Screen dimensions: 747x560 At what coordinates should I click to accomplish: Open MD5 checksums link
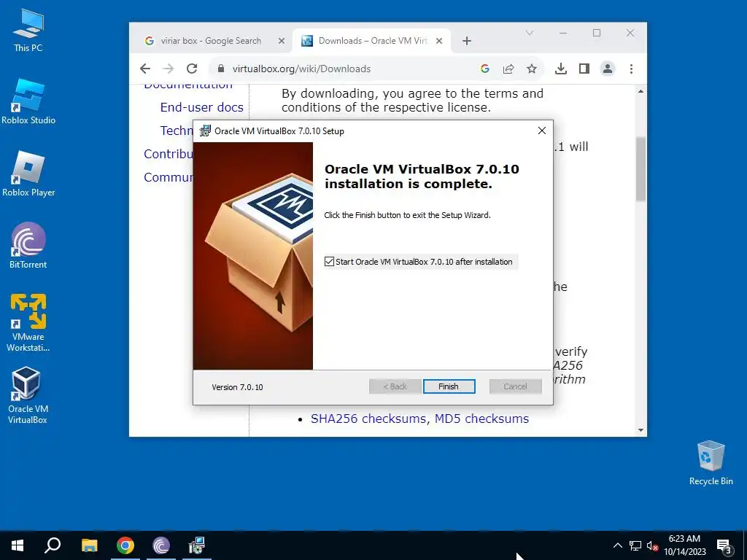pos(481,419)
